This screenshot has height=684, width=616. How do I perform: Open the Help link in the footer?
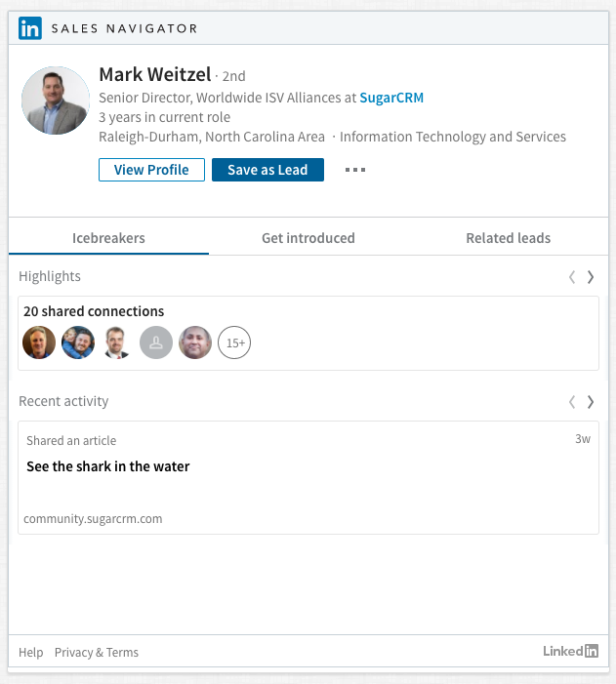click(x=31, y=653)
